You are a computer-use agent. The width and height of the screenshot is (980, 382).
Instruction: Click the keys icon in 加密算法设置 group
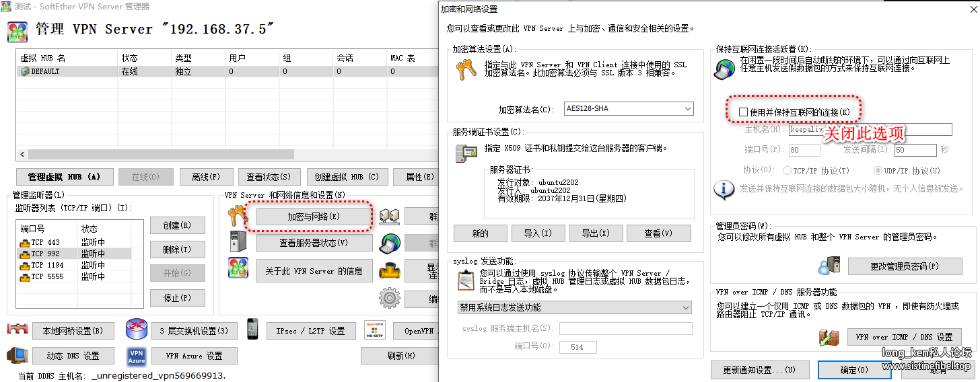(467, 71)
